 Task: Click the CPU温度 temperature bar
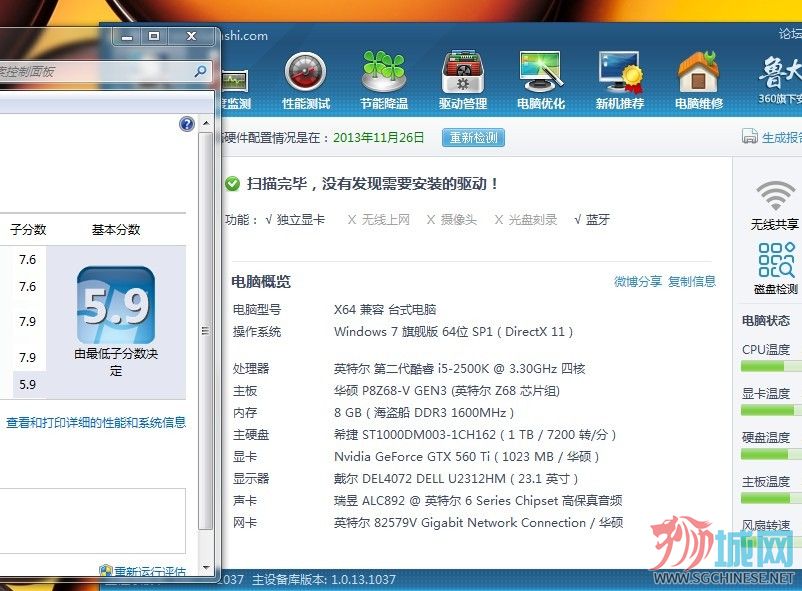point(771,366)
